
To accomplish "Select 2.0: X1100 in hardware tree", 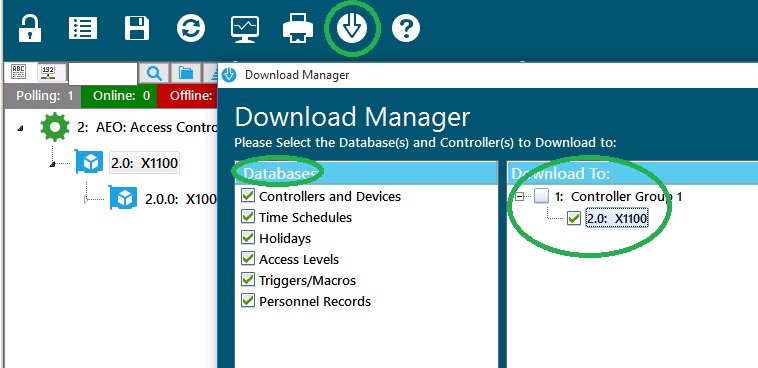I will click(x=145, y=163).
